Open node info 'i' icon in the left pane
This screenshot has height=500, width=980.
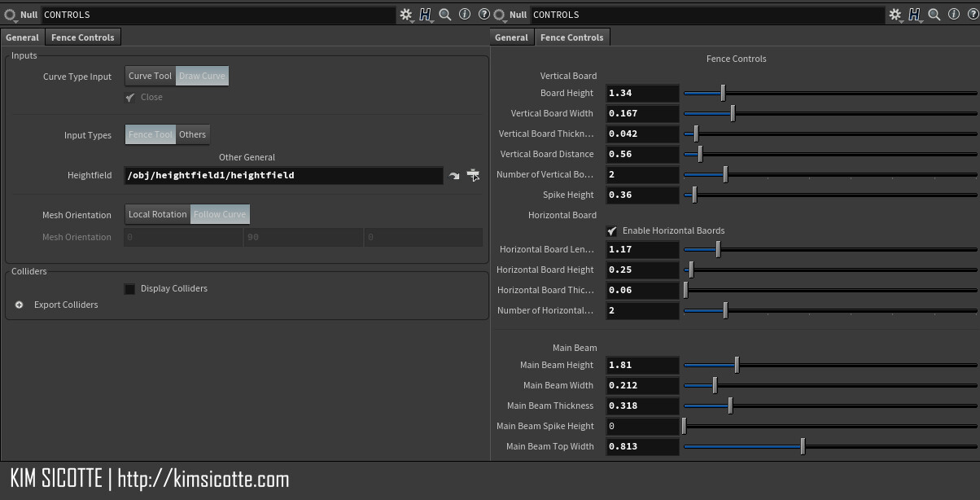tap(465, 15)
